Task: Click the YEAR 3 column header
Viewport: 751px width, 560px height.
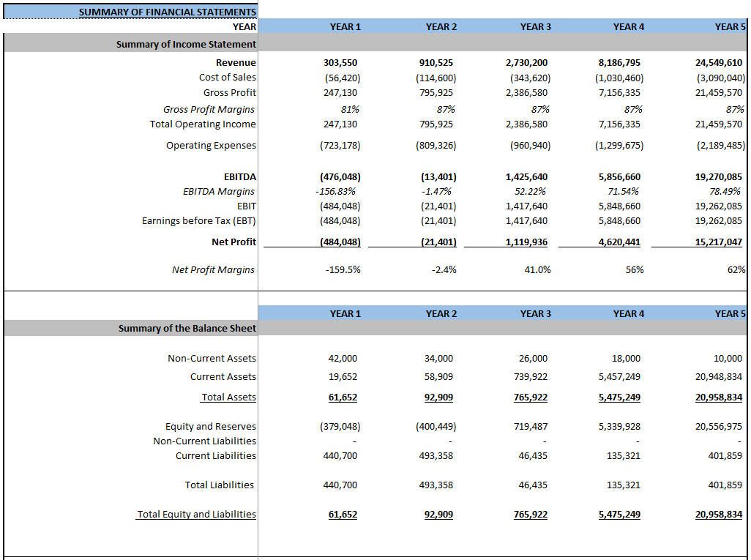Action: [x=535, y=26]
